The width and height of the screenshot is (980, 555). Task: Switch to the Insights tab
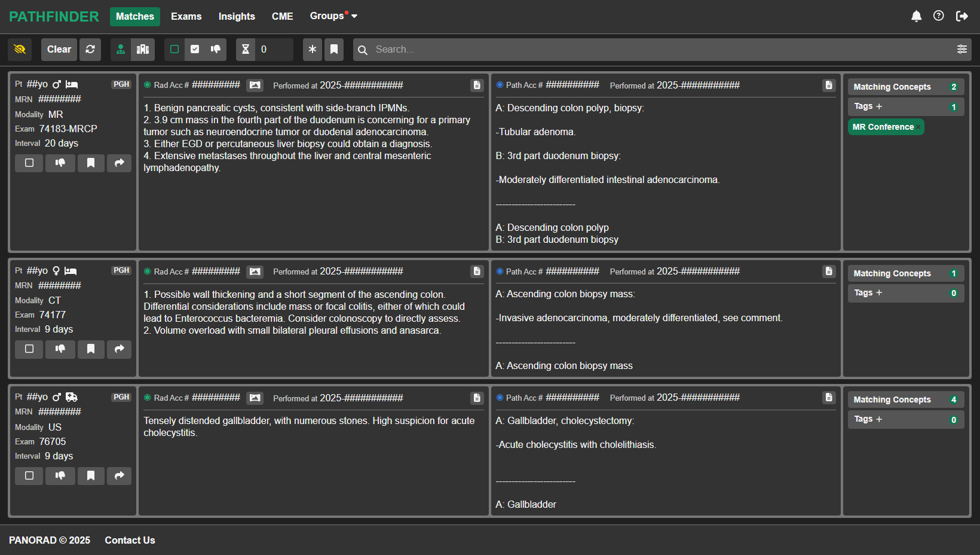pyautogui.click(x=237, y=17)
